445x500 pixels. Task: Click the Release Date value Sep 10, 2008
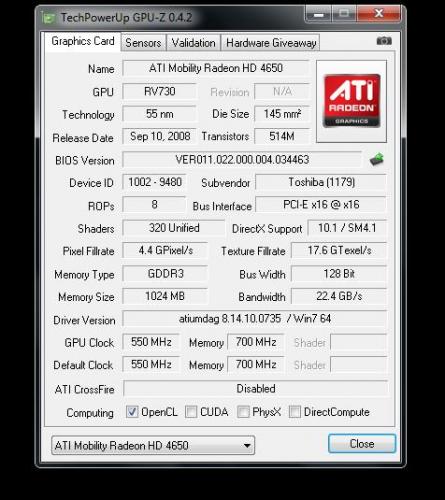click(x=159, y=136)
